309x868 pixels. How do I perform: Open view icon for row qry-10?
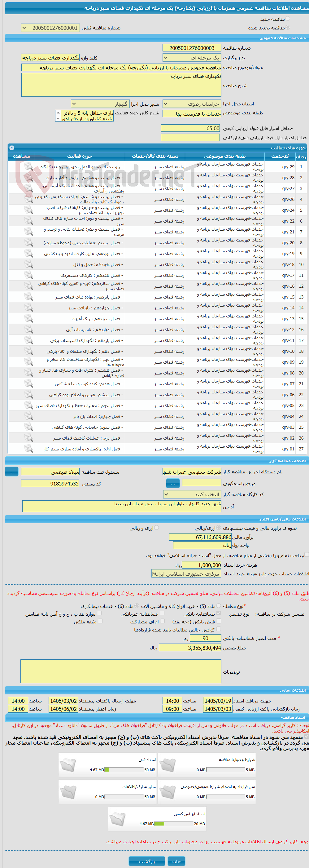point(28,351)
